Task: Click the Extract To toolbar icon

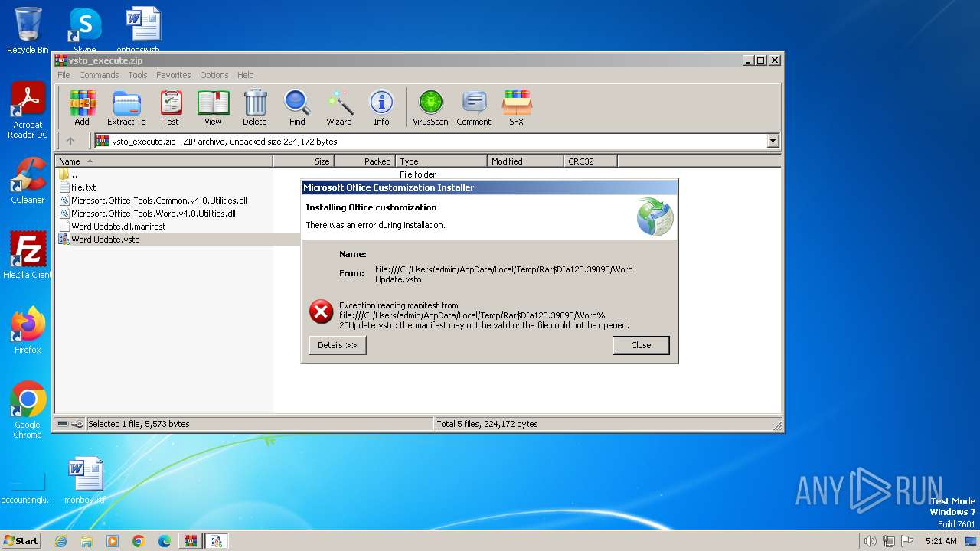Action: (126, 107)
